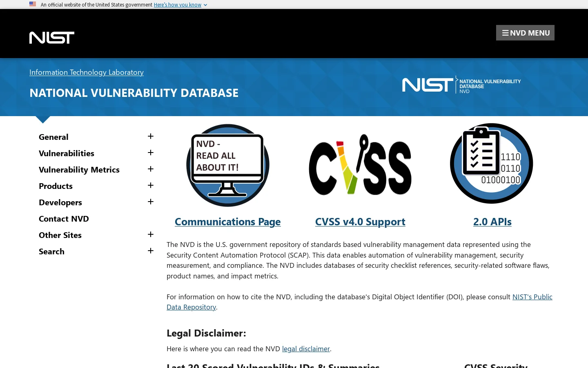Viewport: 588px width, 368px height.
Task: Select Vulnerability Metrics in the sidebar
Action: (x=79, y=170)
